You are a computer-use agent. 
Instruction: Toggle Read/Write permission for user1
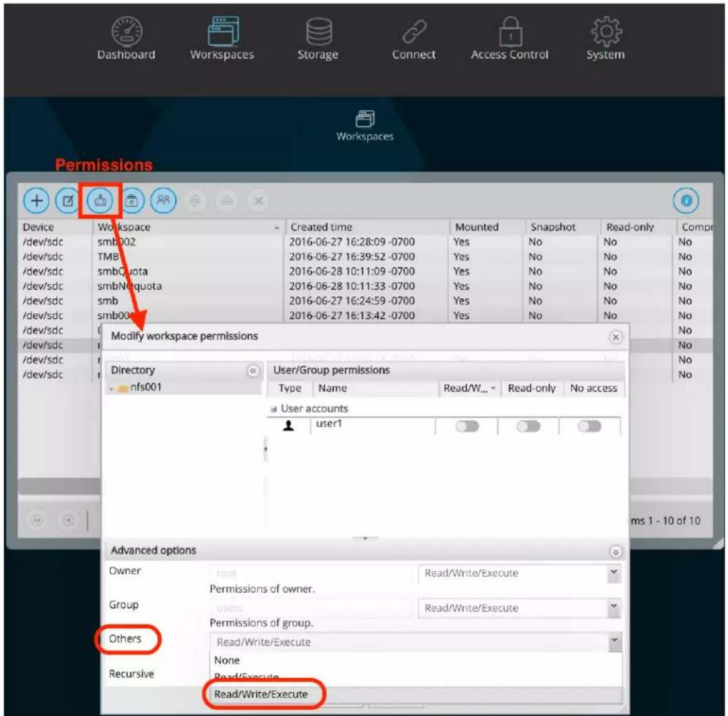(x=467, y=426)
